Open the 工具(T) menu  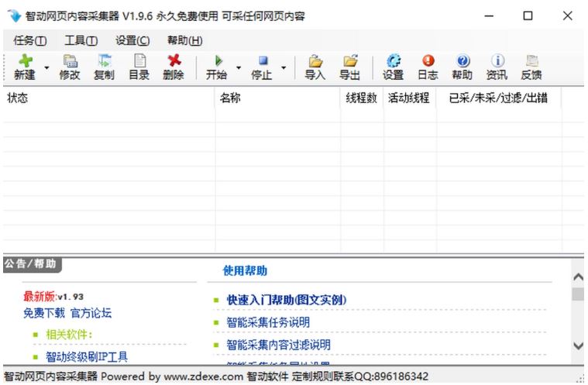click(81, 40)
